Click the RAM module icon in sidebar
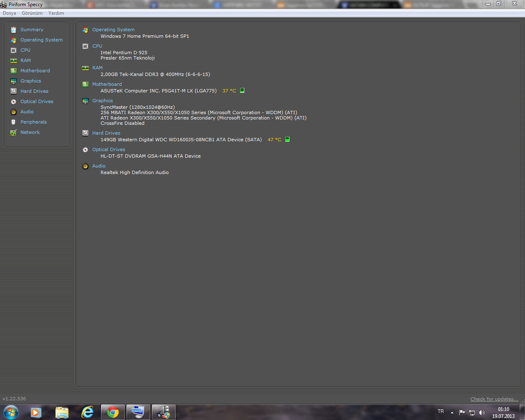This screenshot has width=525, height=420. tap(14, 60)
